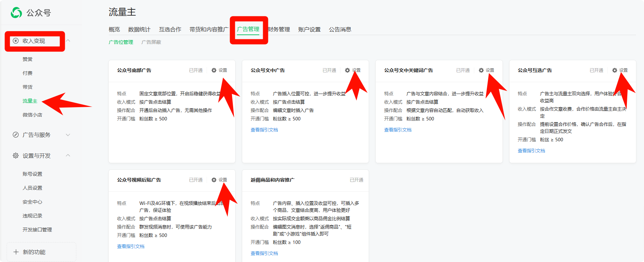Expand the 广告与服务 section chevron

click(x=68, y=135)
